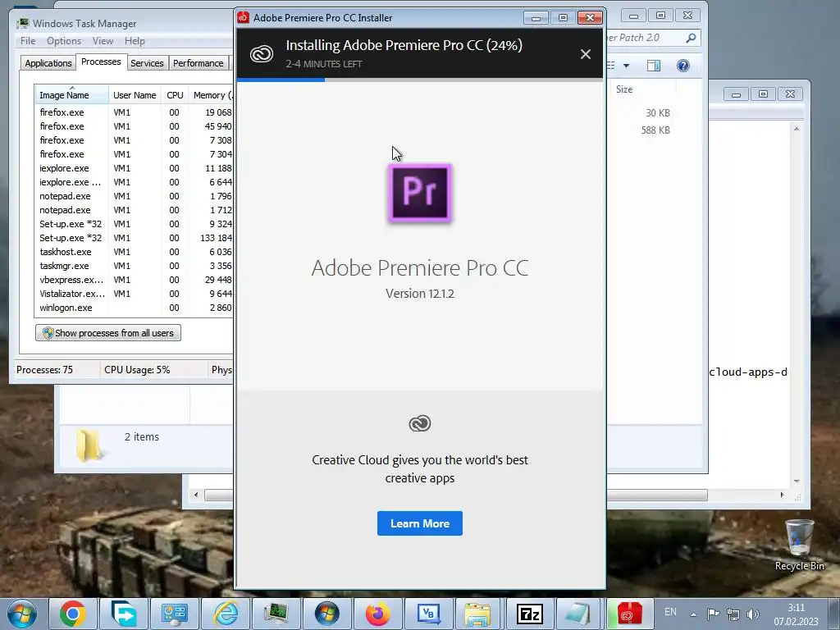
Task: Click the EN language indicator
Action: click(670, 612)
